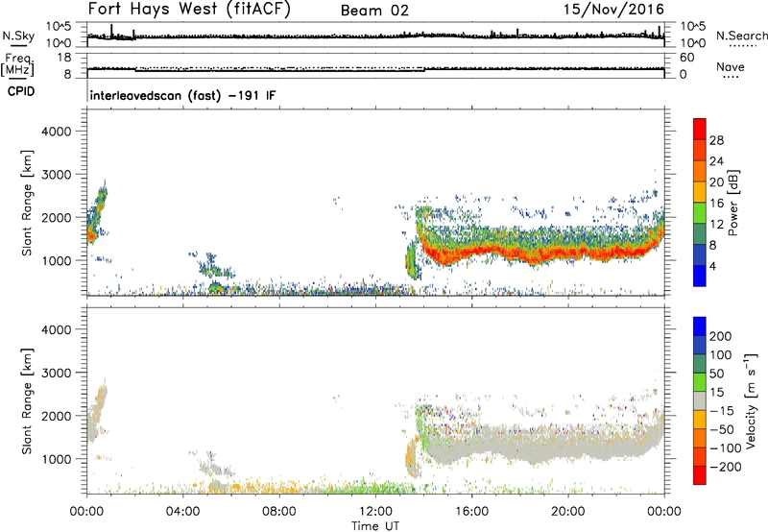Click the date "15/Nov/2016"

613,9
